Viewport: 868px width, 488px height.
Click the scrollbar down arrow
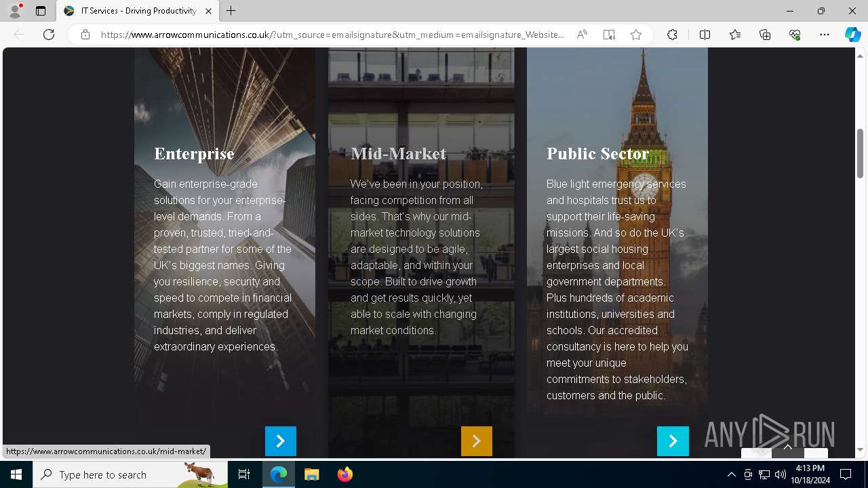tap(861, 450)
